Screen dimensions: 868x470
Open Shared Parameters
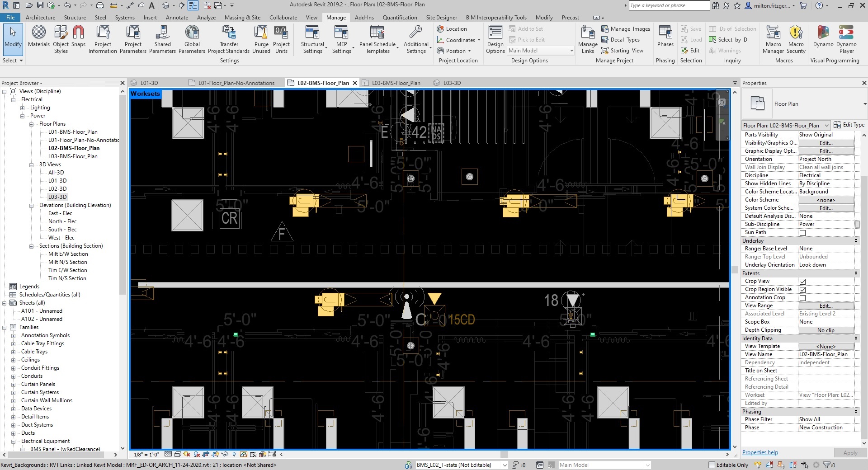pyautogui.click(x=162, y=39)
